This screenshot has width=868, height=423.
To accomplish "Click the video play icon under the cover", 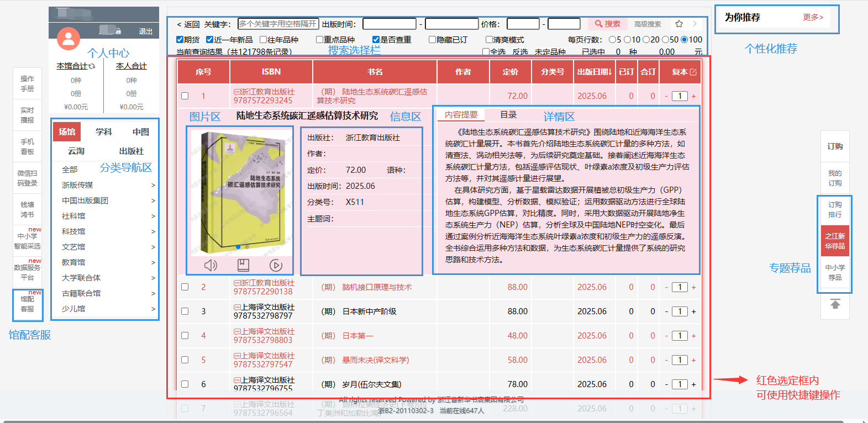I will pos(276,266).
